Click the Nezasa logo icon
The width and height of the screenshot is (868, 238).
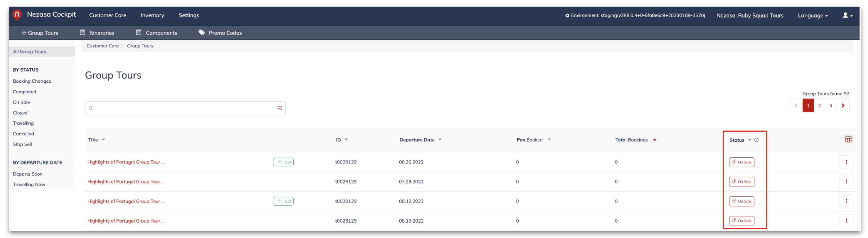pos(17,15)
